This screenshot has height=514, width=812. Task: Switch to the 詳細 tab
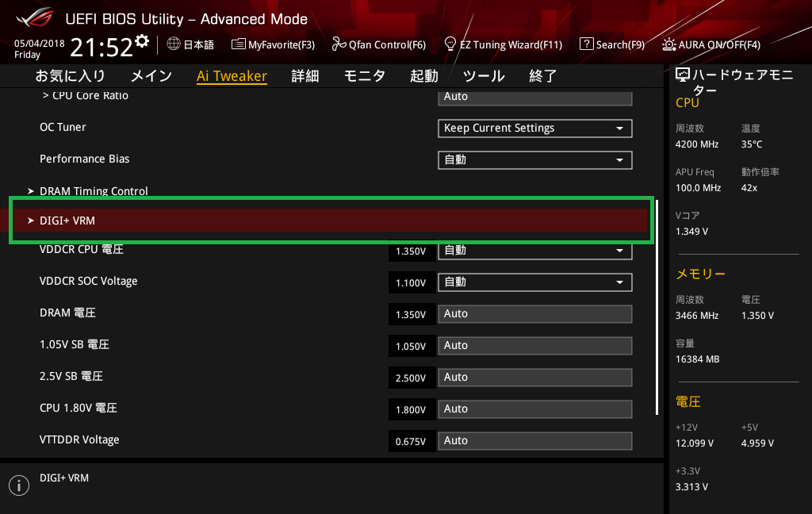[305, 76]
